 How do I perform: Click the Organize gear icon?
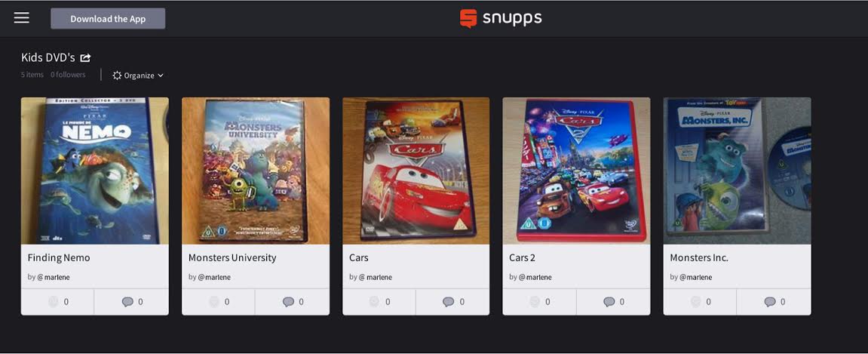(117, 75)
